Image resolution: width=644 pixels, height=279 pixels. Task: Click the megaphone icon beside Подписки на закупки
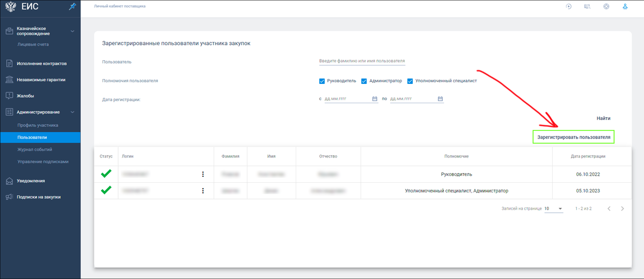(x=9, y=197)
